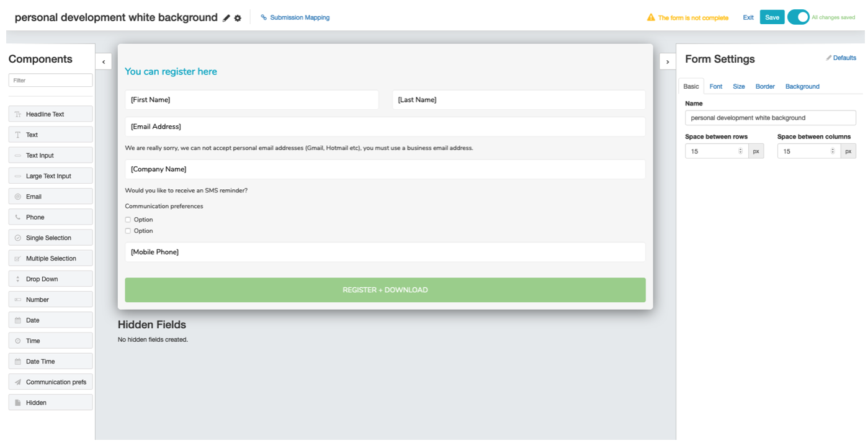Add a Date Time component
The width and height of the screenshot is (868, 443).
51,361
